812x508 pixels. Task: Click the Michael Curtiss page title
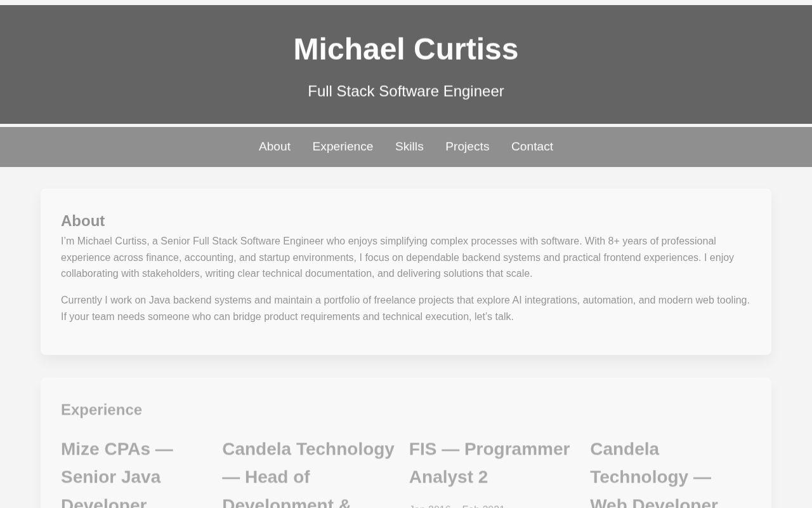(405, 50)
